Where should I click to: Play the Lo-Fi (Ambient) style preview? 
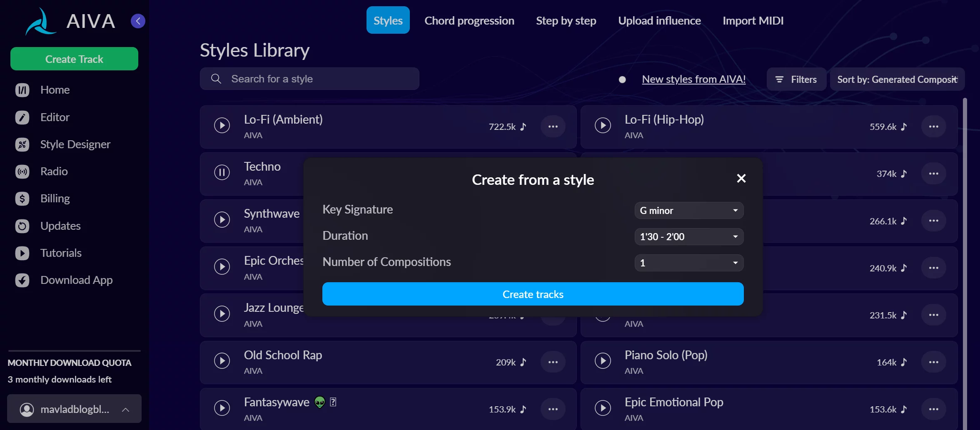tap(222, 125)
